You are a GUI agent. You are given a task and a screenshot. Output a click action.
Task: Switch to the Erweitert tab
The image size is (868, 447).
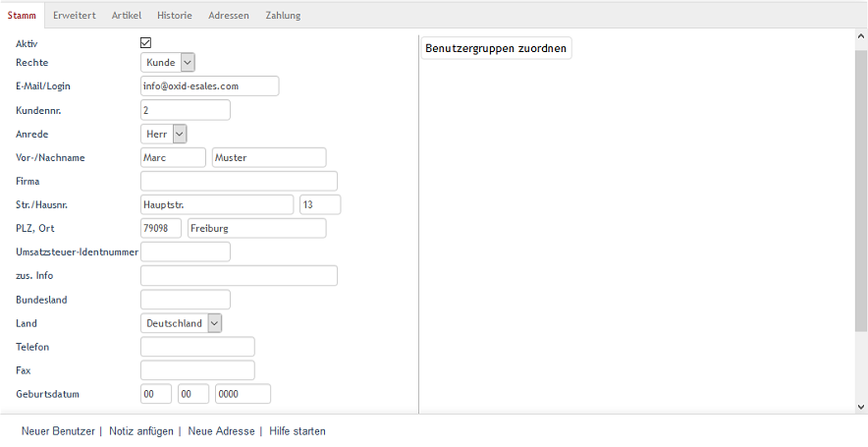(75, 16)
